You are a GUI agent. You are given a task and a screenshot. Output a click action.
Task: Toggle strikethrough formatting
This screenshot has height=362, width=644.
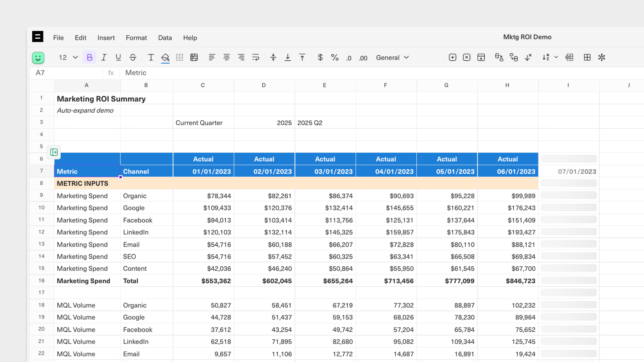click(133, 57)
